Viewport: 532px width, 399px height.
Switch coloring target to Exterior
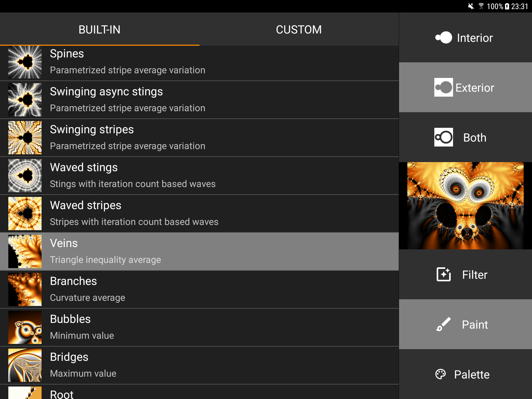[465, 88]
